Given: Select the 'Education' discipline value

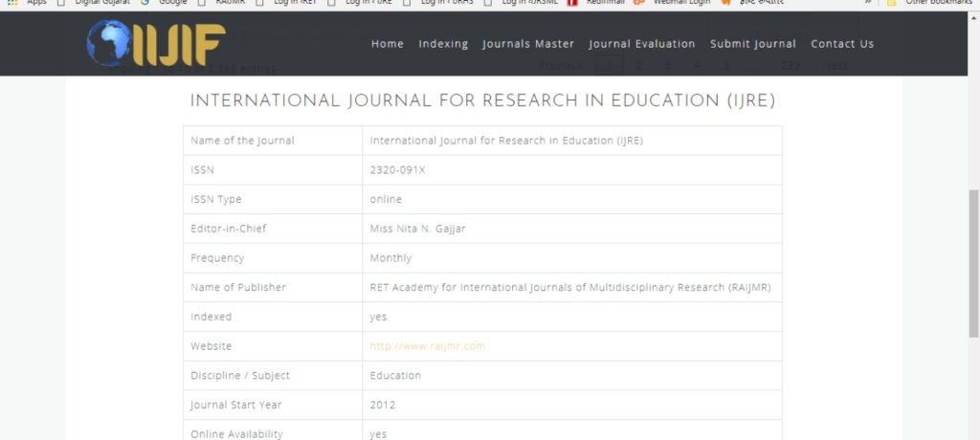Looking at the screenshot, I should point(395,376).
